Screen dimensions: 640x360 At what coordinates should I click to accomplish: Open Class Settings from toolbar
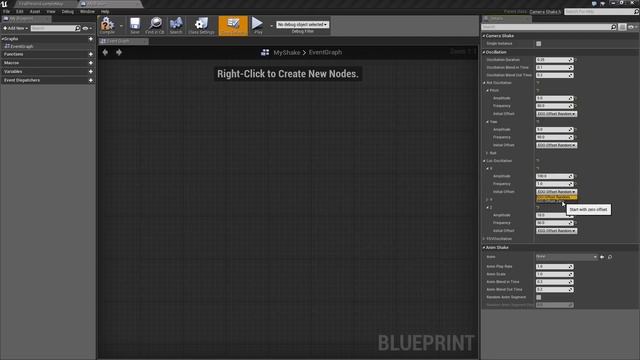tap(201, 25)
